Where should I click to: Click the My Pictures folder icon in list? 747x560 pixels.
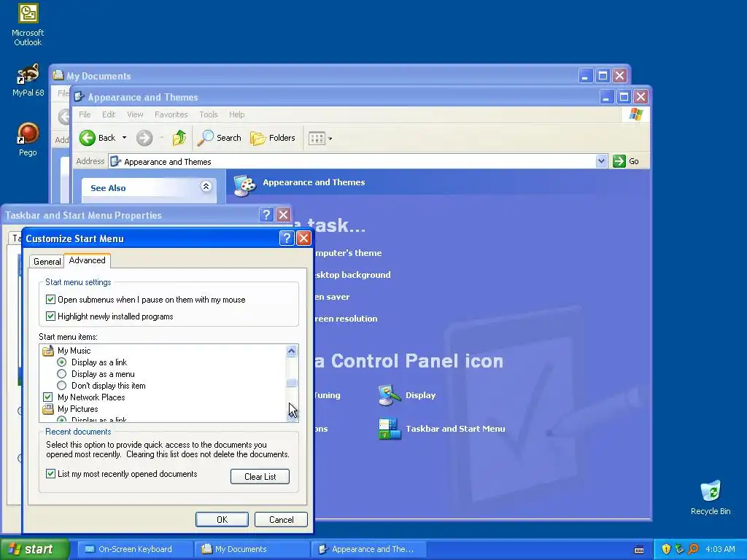click(48, 409)
